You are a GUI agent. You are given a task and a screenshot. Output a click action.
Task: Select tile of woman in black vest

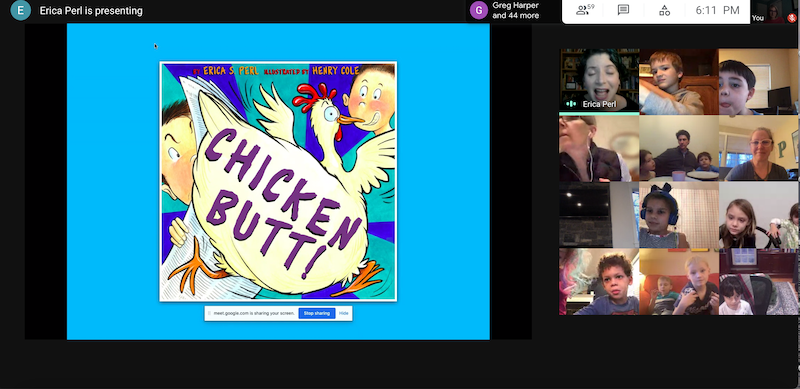pos(599,148)
